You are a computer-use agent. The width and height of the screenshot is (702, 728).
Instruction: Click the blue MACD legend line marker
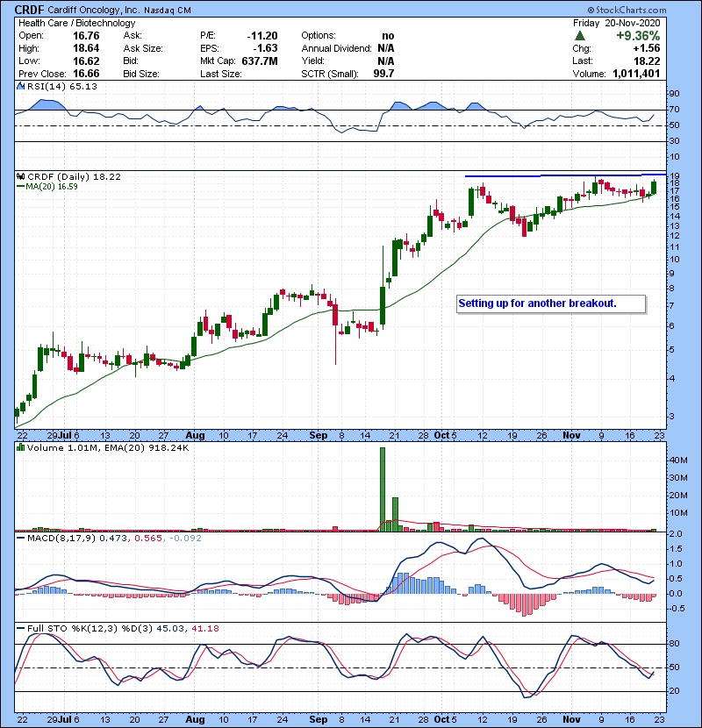(x=20, y=539)
